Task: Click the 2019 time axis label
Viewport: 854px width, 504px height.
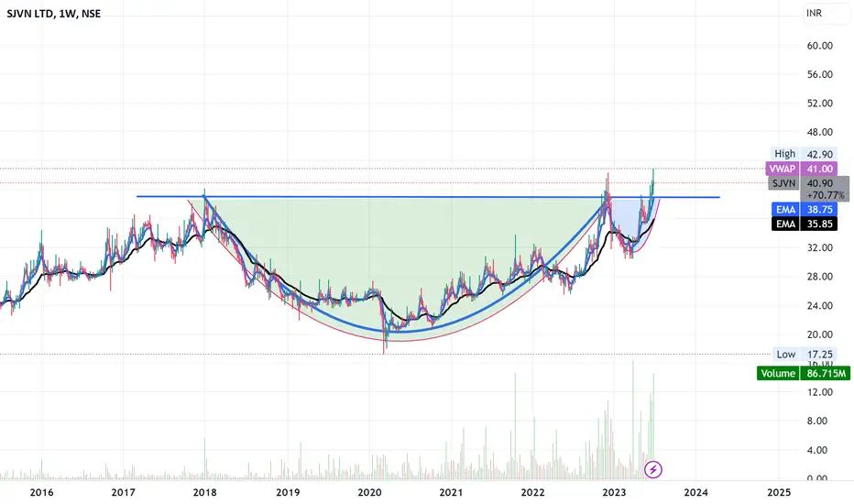Action: 288,493
